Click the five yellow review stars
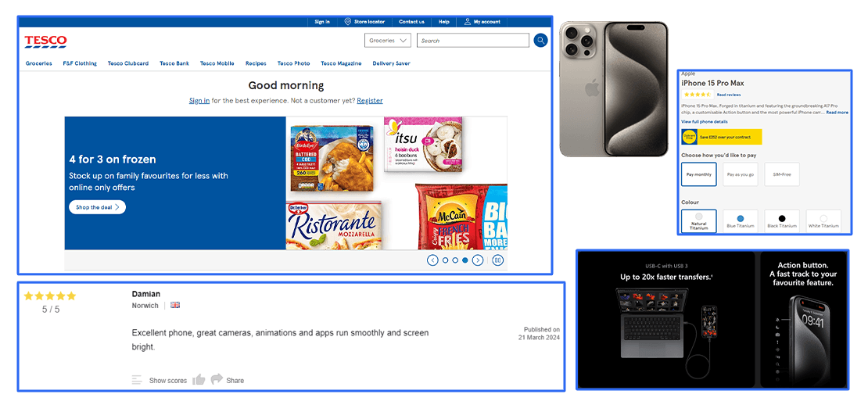 (x=50, y=296)
